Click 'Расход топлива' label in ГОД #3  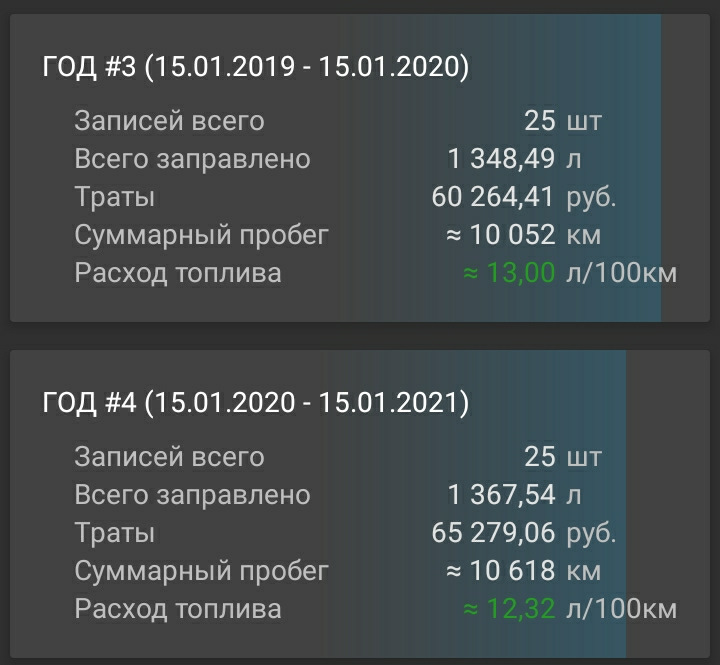pyautogui.click(x=178, y=273)
